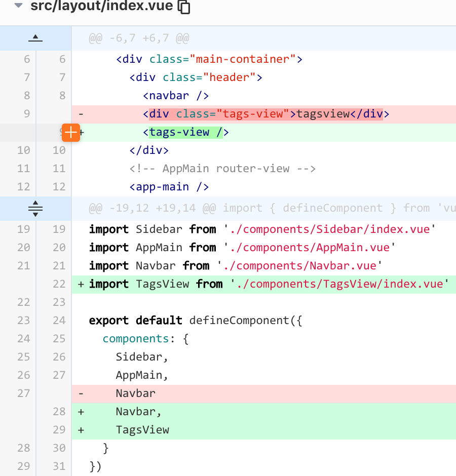Open the src/layout/index.vue file link
The image size is (456, 476).
pyautogui.click(x=101, y=7)
